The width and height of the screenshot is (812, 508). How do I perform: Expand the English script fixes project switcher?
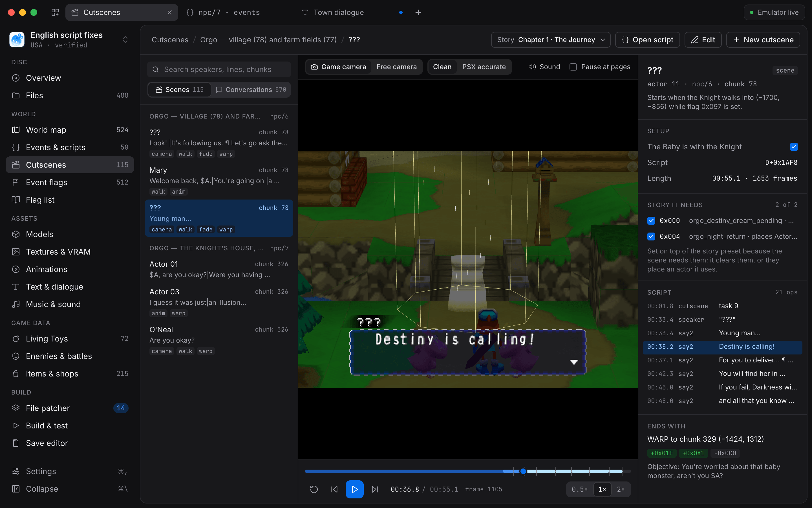pyautogui.click(x=125, y=40)
